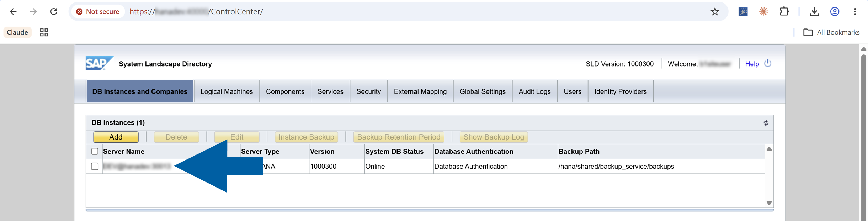Click the Backup Retention Period button

(399, 137)
